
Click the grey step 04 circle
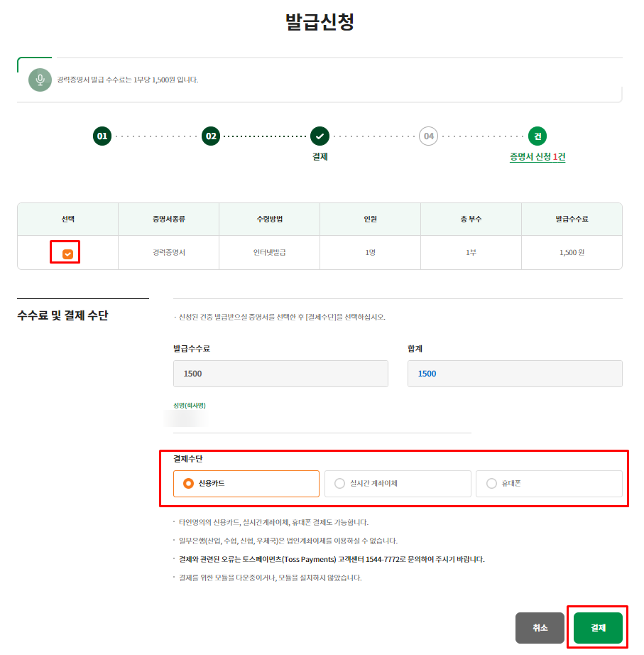pyautogui.click(x=428, y=136)
